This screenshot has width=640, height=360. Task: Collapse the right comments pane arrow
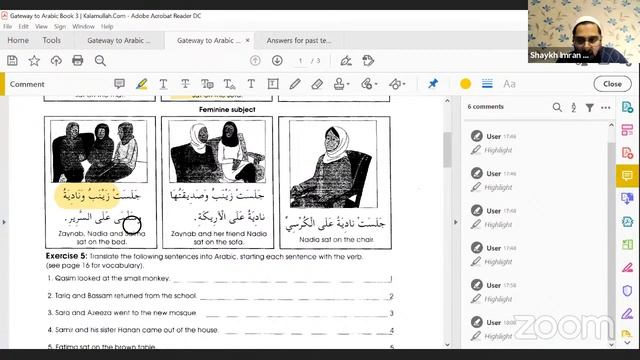click(x=456, y=222)
